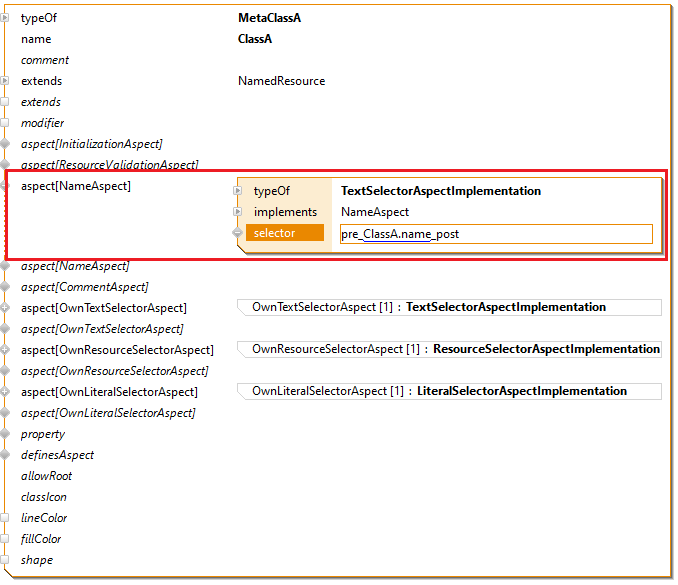Click diamond marker beside aspect[CommentAspect]
Viewport: 678px width, 585px height.
point(5,287)
